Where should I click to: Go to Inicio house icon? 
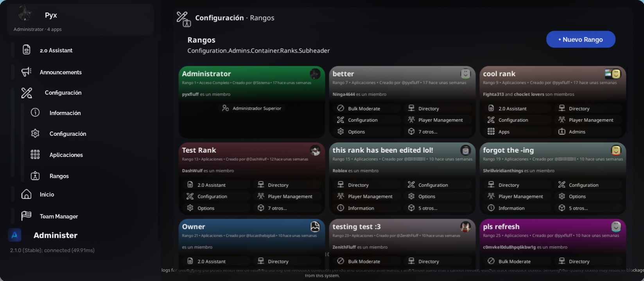[26, 194]
